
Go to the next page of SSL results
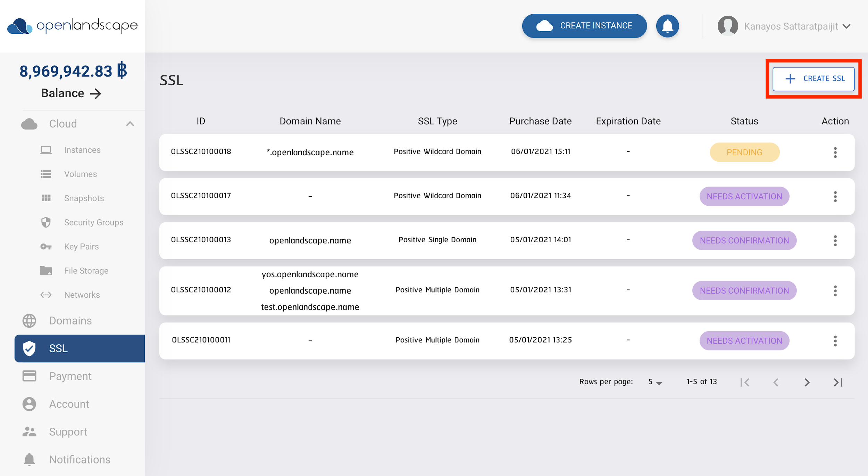(807, 382)
